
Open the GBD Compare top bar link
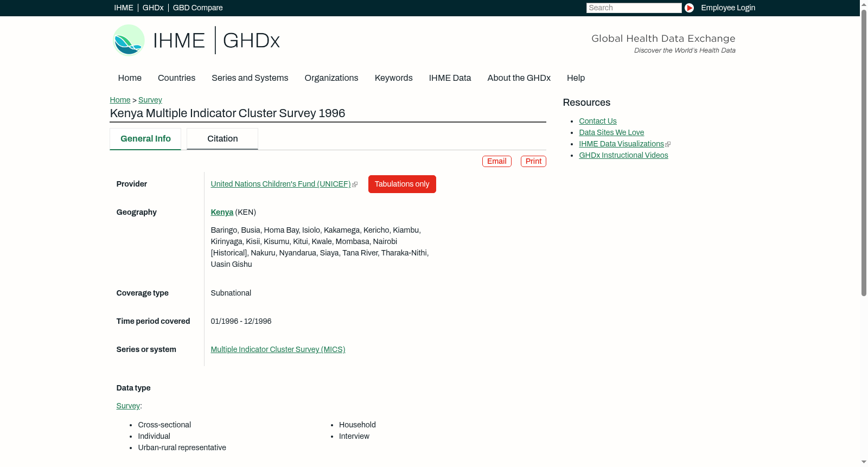pyautogui.click(x=198, y=8)
